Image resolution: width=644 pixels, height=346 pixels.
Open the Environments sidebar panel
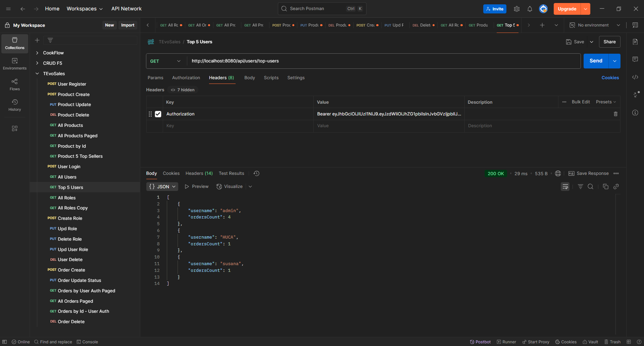click(x=15, y=64)
